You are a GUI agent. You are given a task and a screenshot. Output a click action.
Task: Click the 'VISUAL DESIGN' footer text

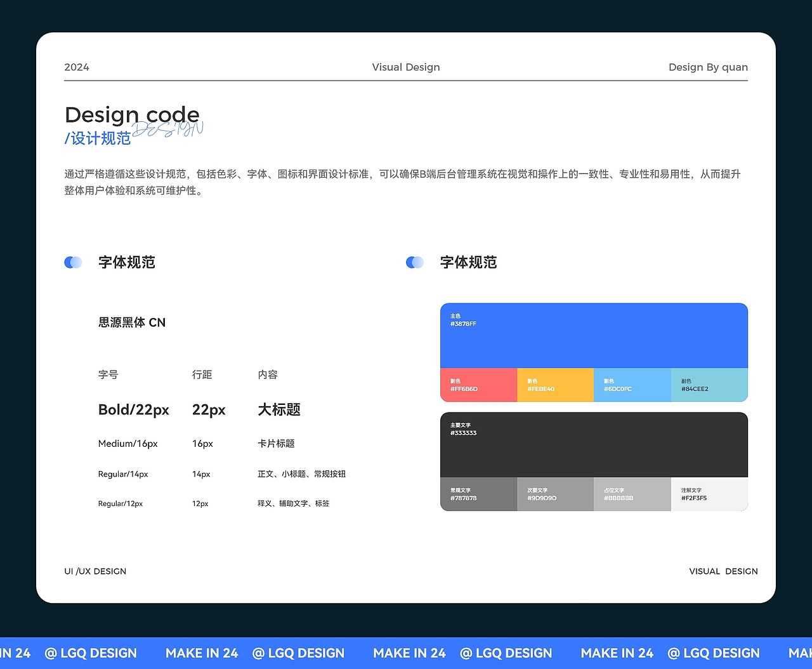tap(724, 571)
